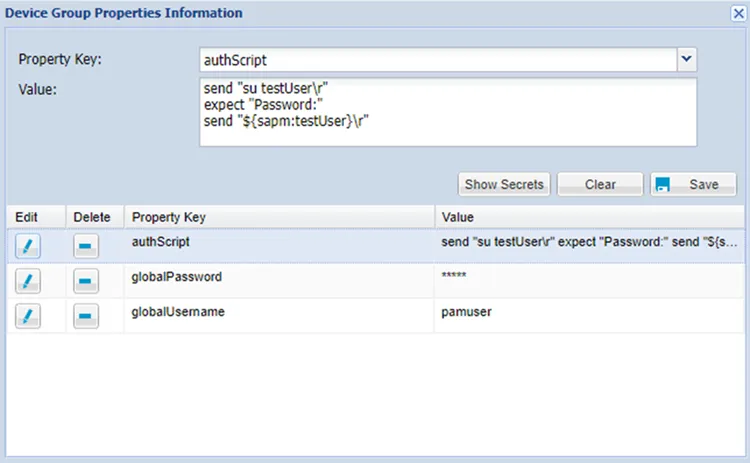Click the Show Secrets button

pyautogui.click(x=504, y=184)
